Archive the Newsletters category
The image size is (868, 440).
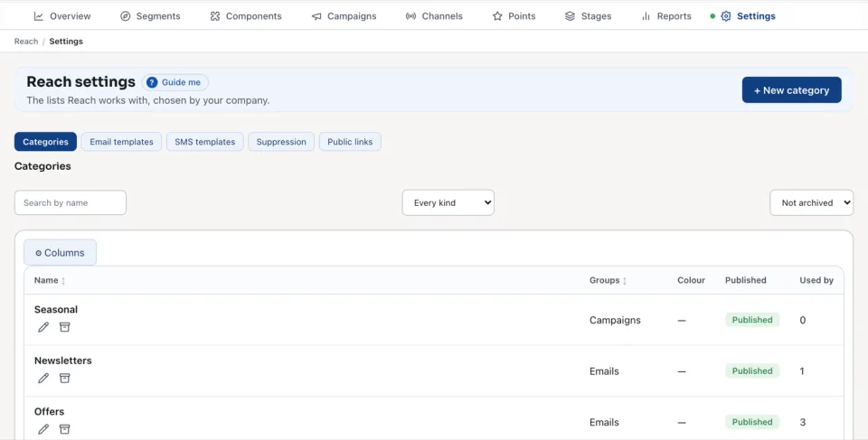[65, 378]
